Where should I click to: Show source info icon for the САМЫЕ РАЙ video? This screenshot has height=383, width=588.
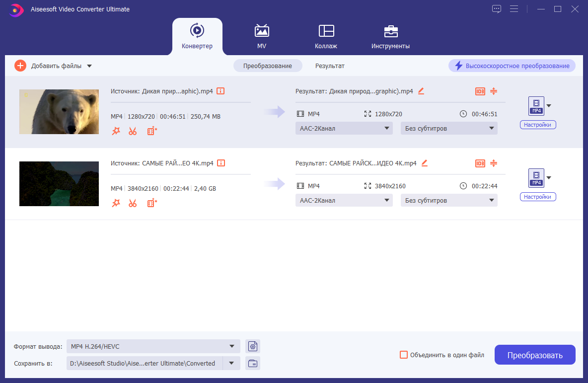(x=221, y=163)
